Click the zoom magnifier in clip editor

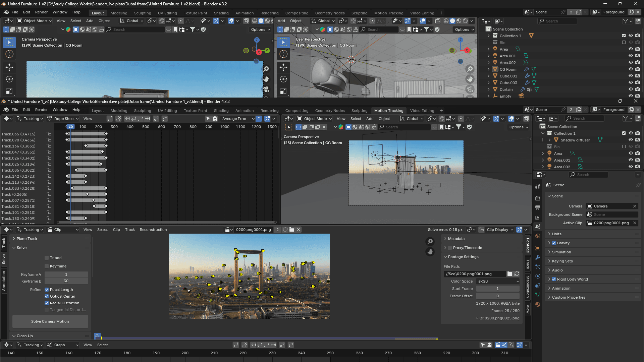[x=430, y=242]
